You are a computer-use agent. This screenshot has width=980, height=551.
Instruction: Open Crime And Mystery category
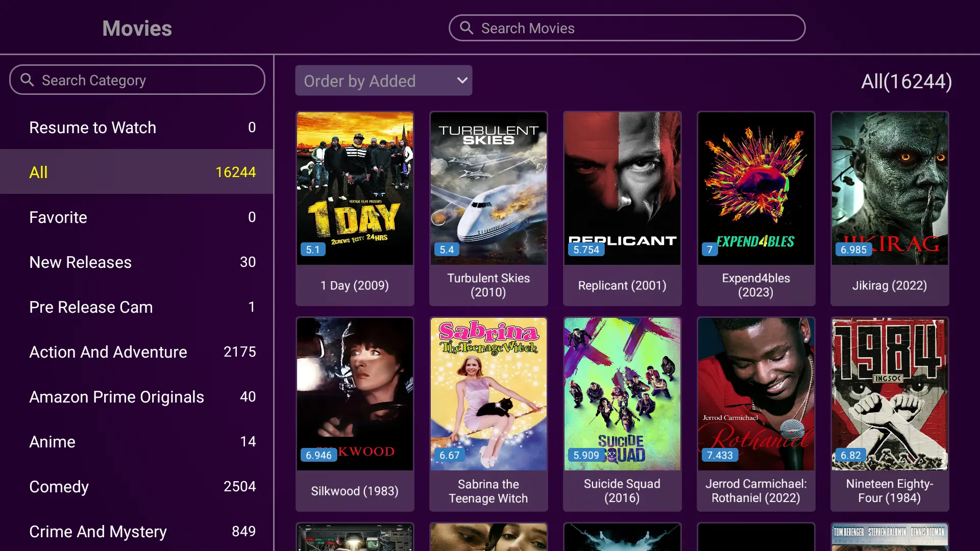coord(137,531)
